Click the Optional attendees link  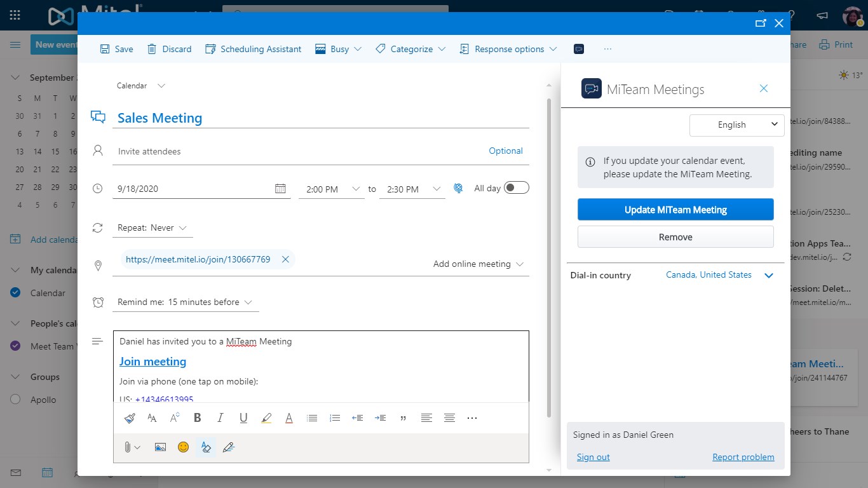coord(506,151)
